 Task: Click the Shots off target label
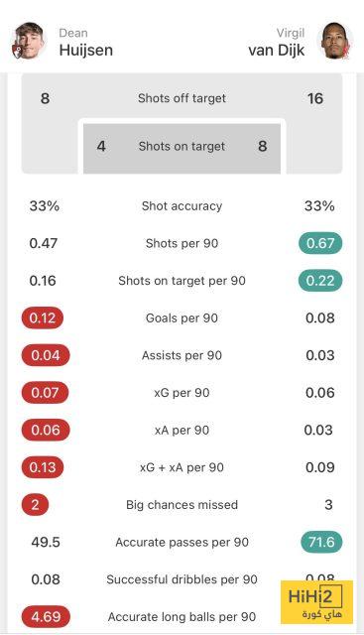click(x=182, y=98)
